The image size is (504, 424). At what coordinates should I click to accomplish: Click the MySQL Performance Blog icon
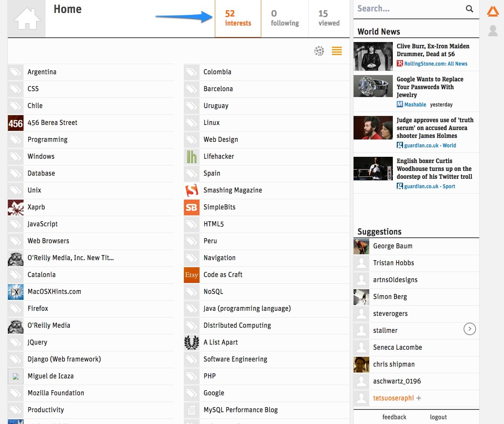pyautogui.click(x=192, y=410)
